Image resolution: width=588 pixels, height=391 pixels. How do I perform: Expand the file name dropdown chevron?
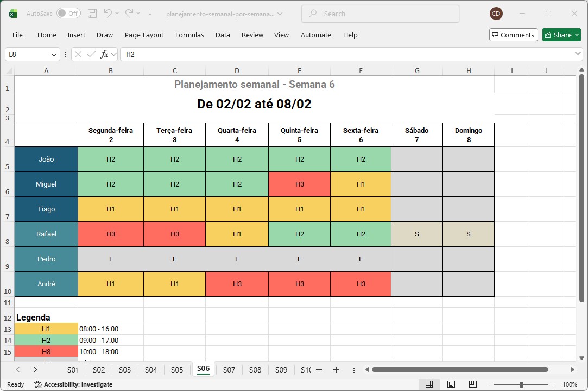tap(280, 14)
